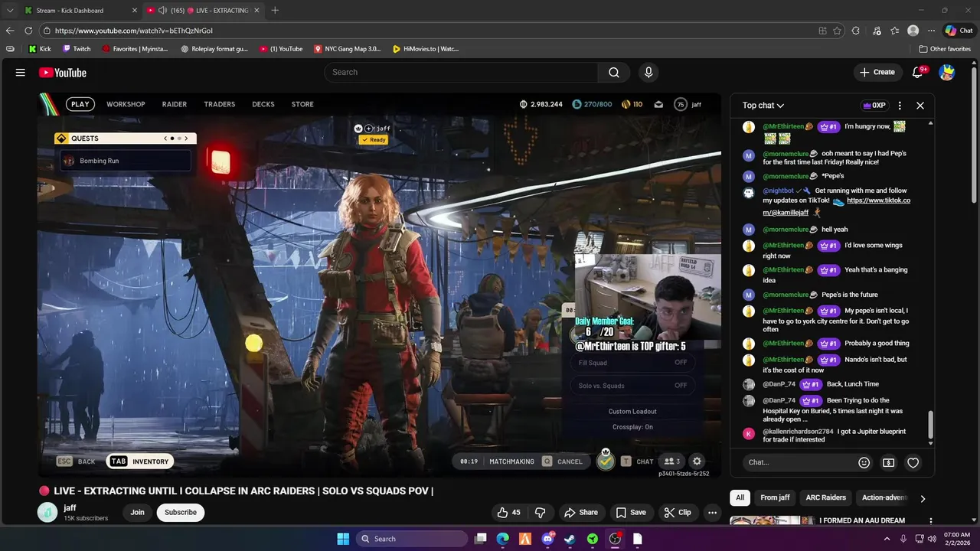Open the media control music icon
The height and width of the screenshot is (551, 980).
click(x=876, y=31)
